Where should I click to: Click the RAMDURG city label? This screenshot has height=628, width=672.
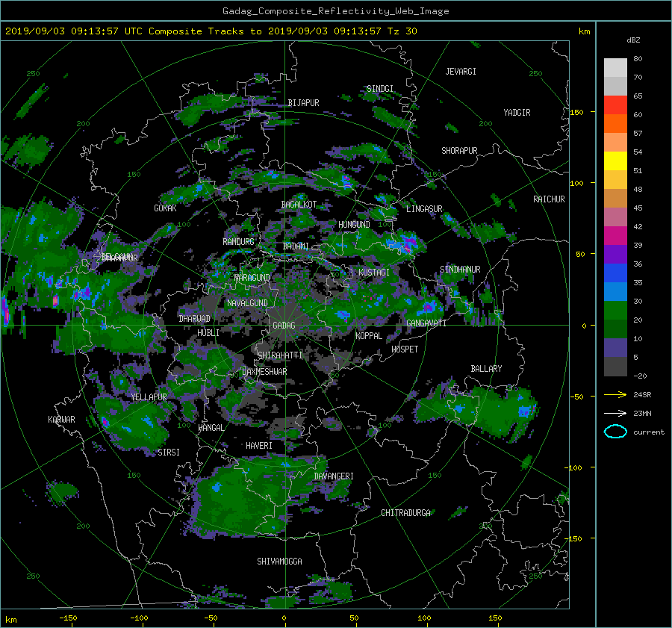point(238,242)
